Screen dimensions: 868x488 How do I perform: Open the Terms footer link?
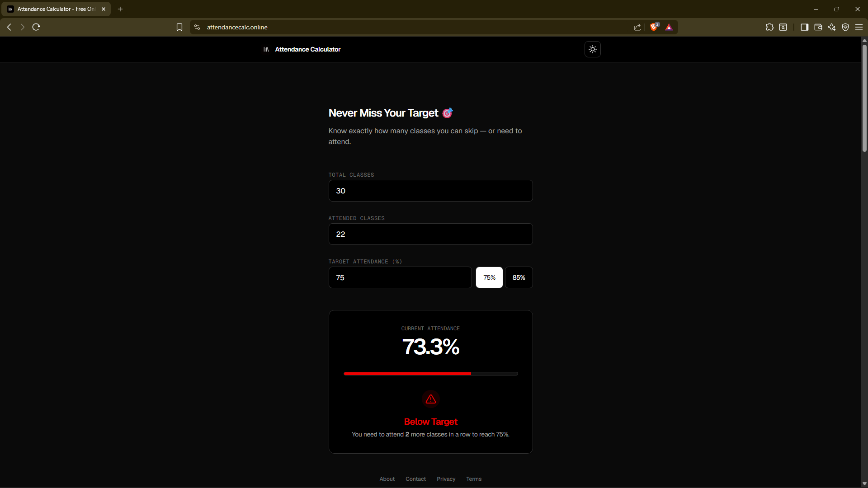point(474,479)
